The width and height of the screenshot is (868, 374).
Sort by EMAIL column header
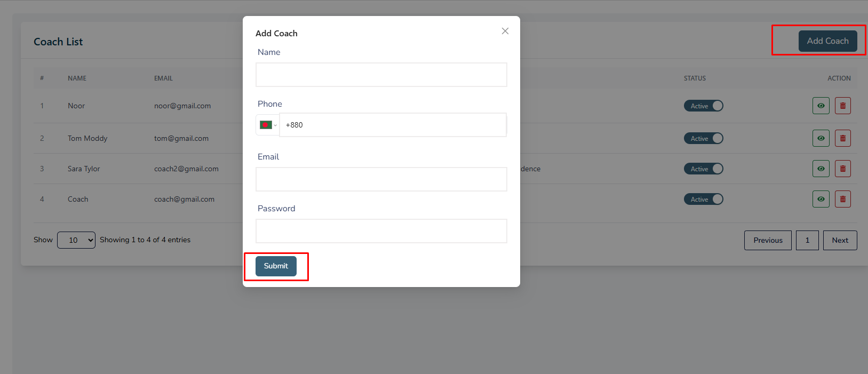163,78
